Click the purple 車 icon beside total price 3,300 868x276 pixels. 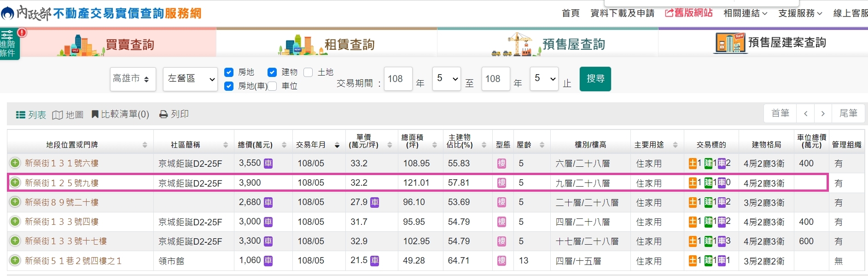[x=268, y=241]
